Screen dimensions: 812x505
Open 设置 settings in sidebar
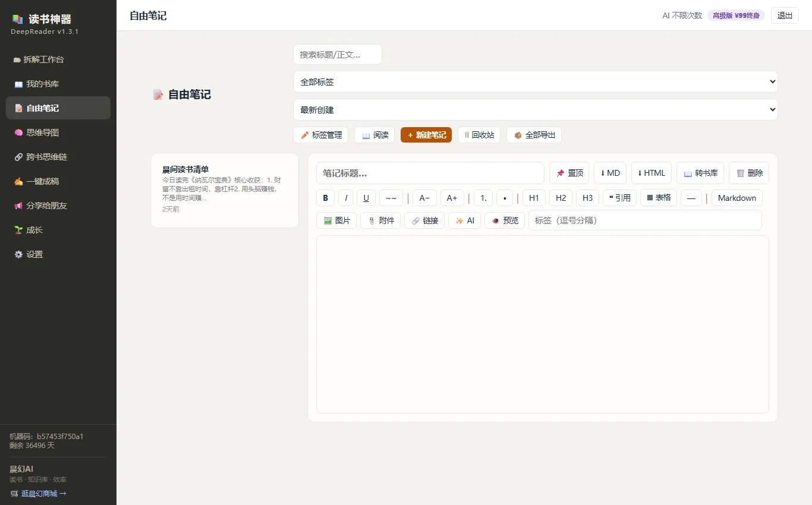(58, 254)
